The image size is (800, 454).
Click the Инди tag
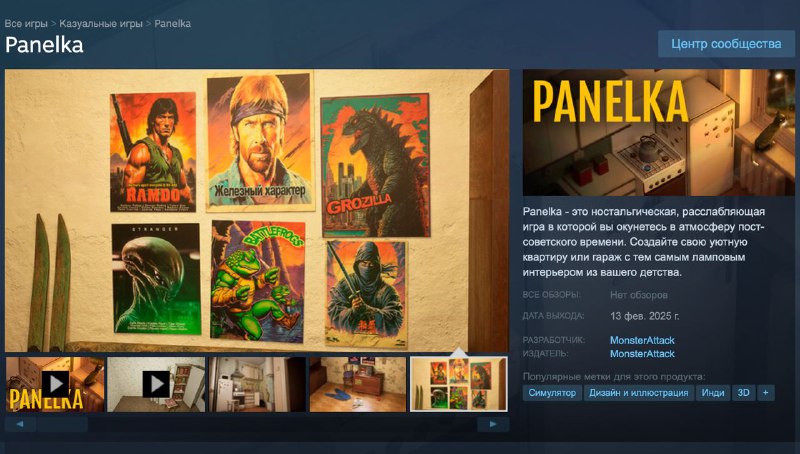713,393
